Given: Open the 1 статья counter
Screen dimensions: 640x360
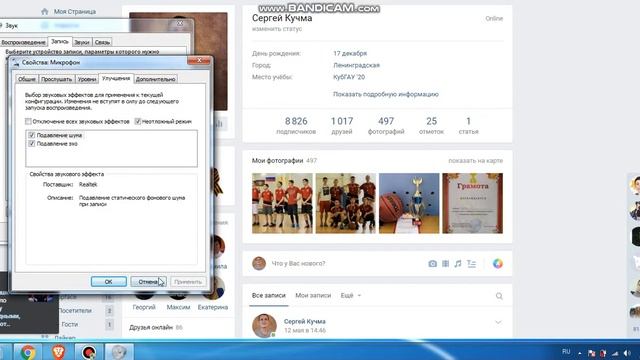Looking at the screenshot, I should (x=468, y=126).
